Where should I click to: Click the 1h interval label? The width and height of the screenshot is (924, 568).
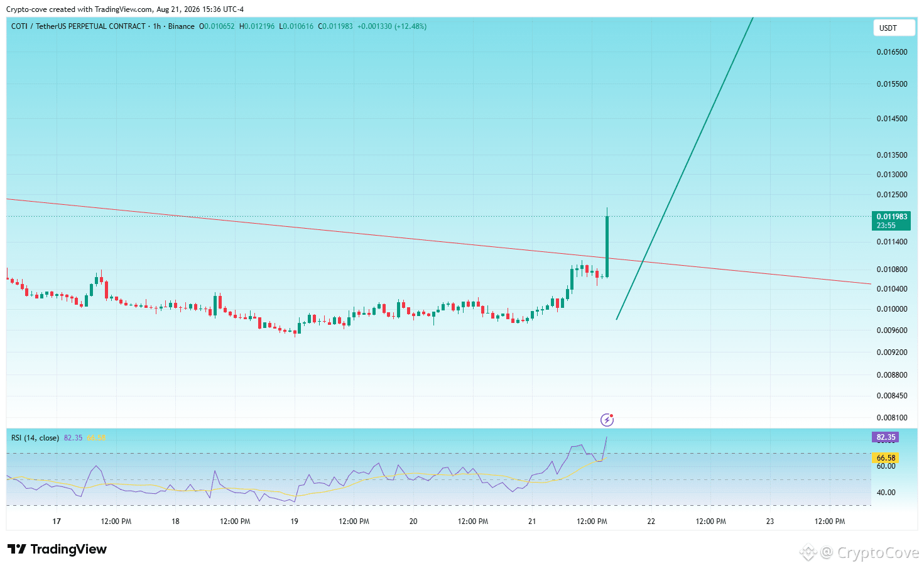tap(157, 26)
